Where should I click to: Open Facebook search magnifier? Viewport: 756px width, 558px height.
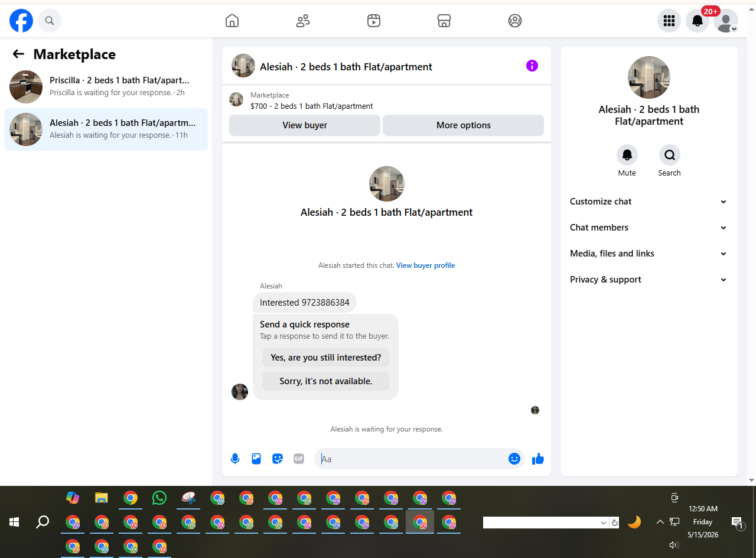pyautogui.click(x=50, y=21)
